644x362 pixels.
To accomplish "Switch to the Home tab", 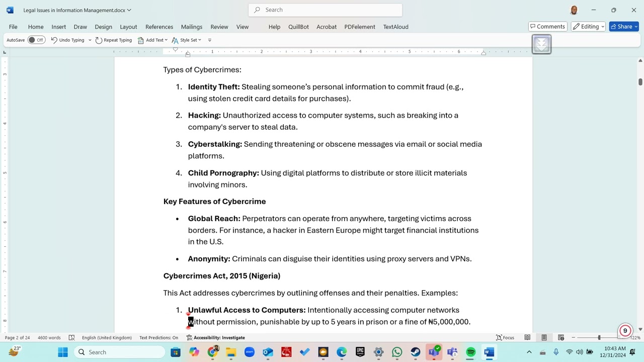I will pos(36,27).
